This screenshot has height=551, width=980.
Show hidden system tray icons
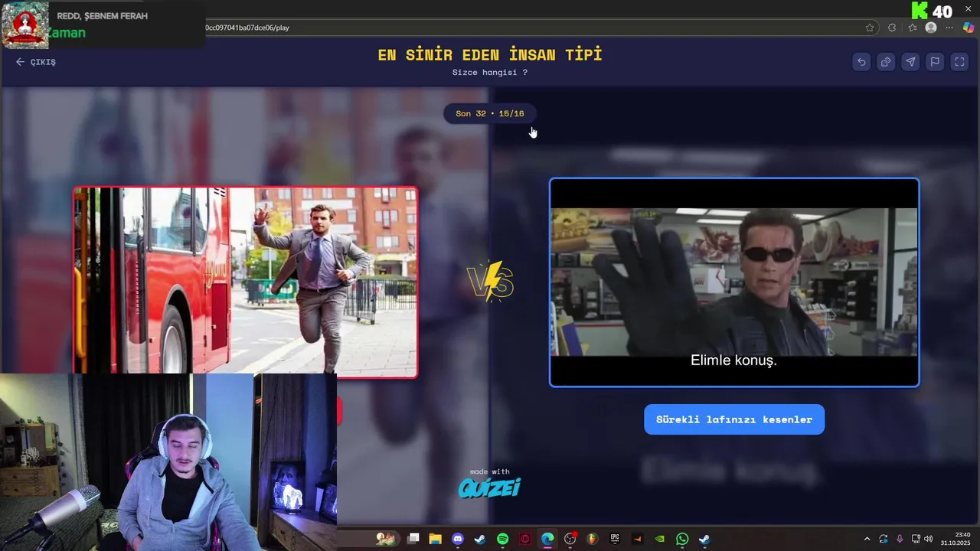(x=867, y=539)
